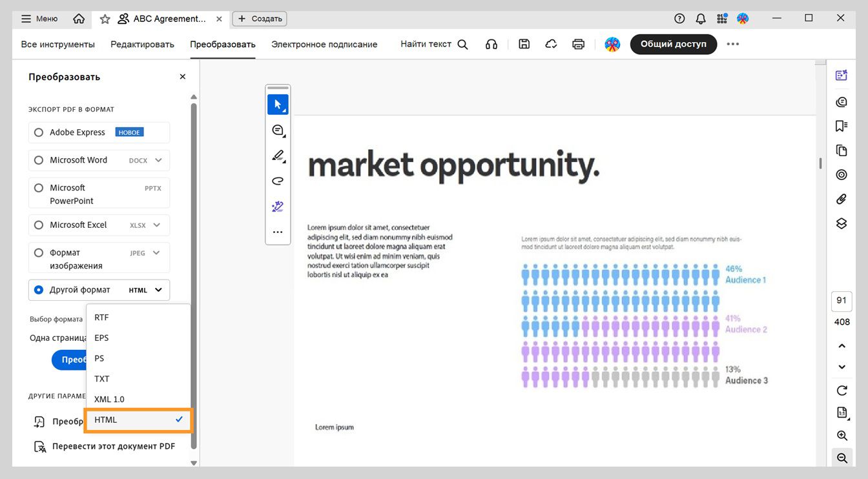
Task: Rotate the page with the rotate icon
Action: point(842,391)
